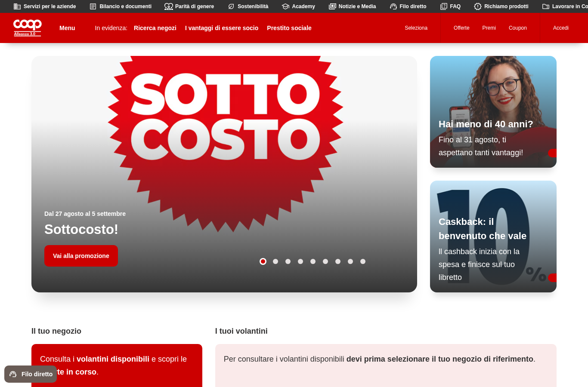Open the floating Filo diretto chat widget
Image resolution: width=588 pixels, height=387 pixels.
coord(31,374)
